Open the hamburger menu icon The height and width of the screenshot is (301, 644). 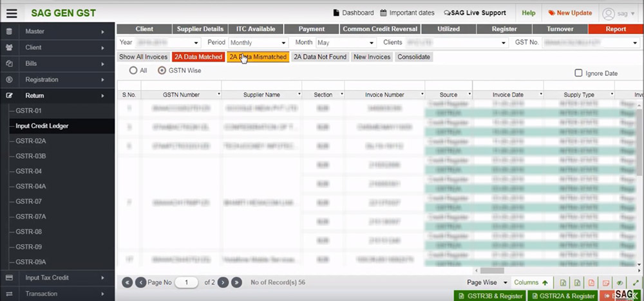[x=12, y=13]
